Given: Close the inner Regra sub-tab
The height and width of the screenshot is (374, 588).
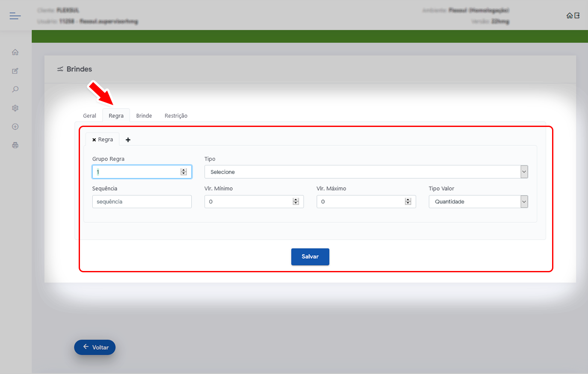Looking at the screenshot, I should 94,140.
